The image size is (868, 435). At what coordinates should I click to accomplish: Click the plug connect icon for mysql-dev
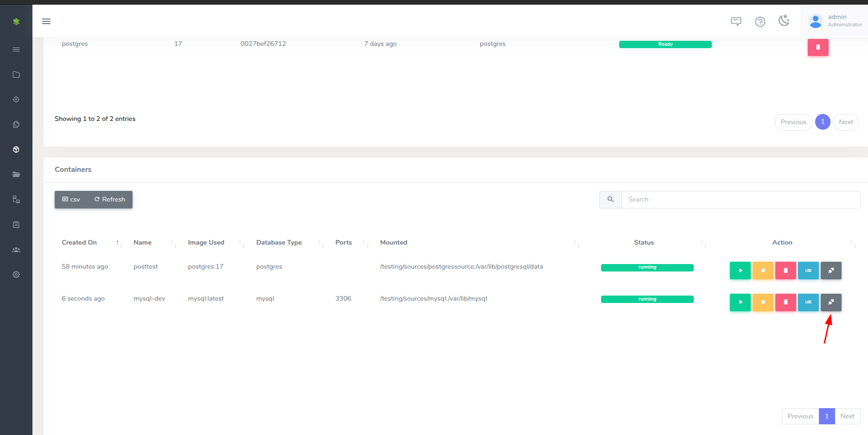click(x=831, y=303)
